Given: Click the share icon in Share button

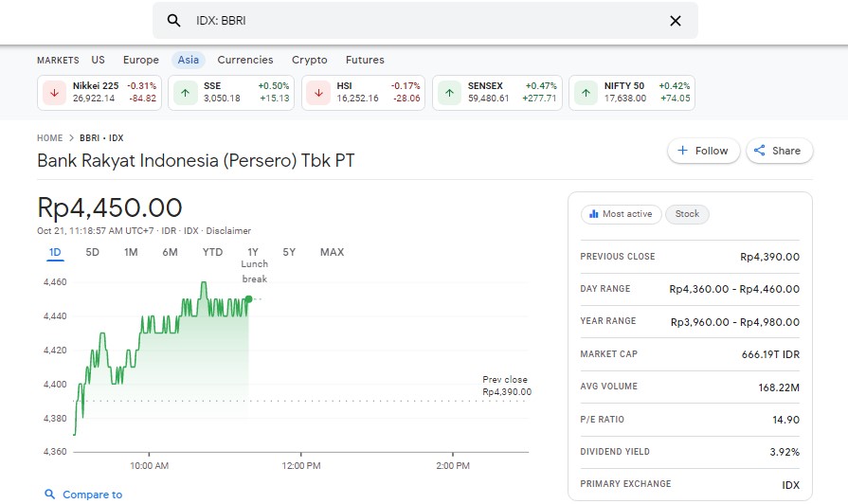Looking at the screenshot, I should tap(759, 151).
